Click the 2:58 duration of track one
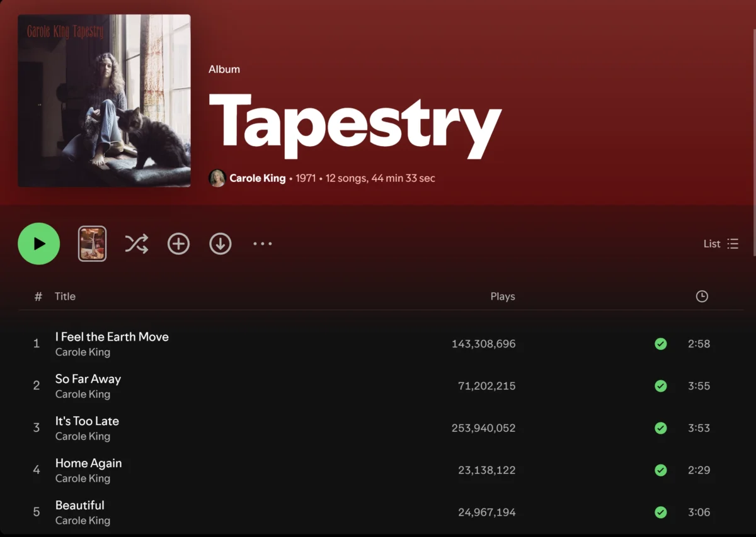 tap(699, 344)
